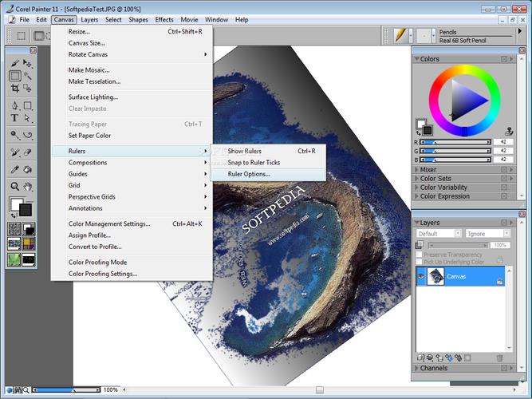Click the Dynamic Plugins icon in Layers panel

click(430, 358)
